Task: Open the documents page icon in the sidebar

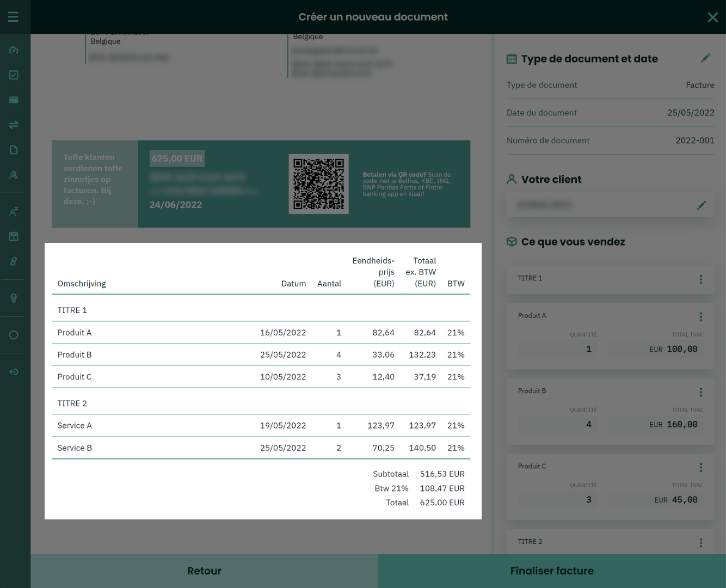Action: coord(14,150)
